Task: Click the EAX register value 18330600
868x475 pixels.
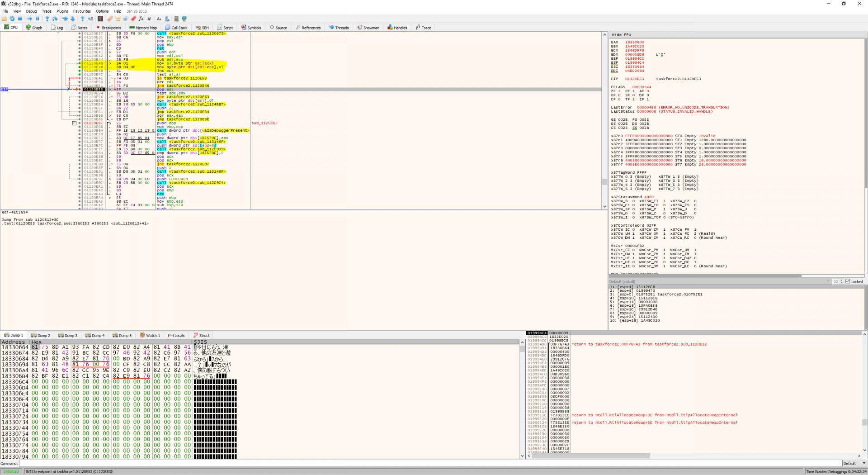Action: (635, 43)
